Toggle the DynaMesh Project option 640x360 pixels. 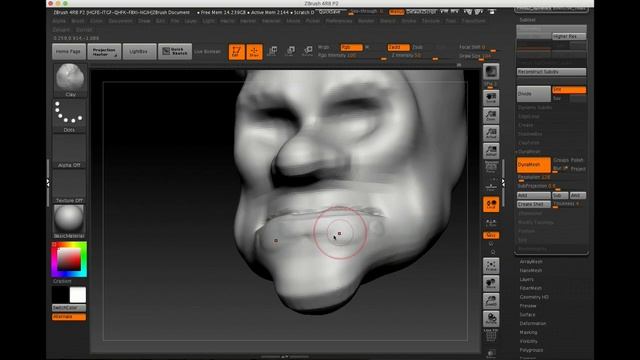578,169
